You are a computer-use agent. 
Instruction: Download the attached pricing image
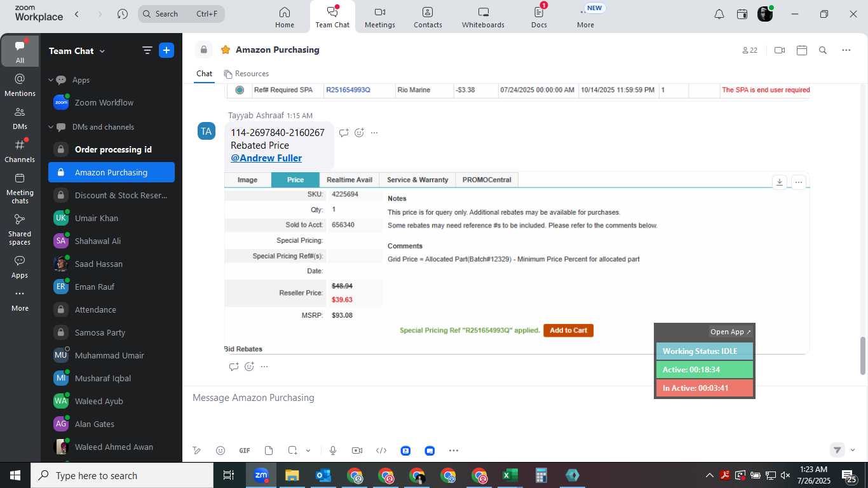780,182
